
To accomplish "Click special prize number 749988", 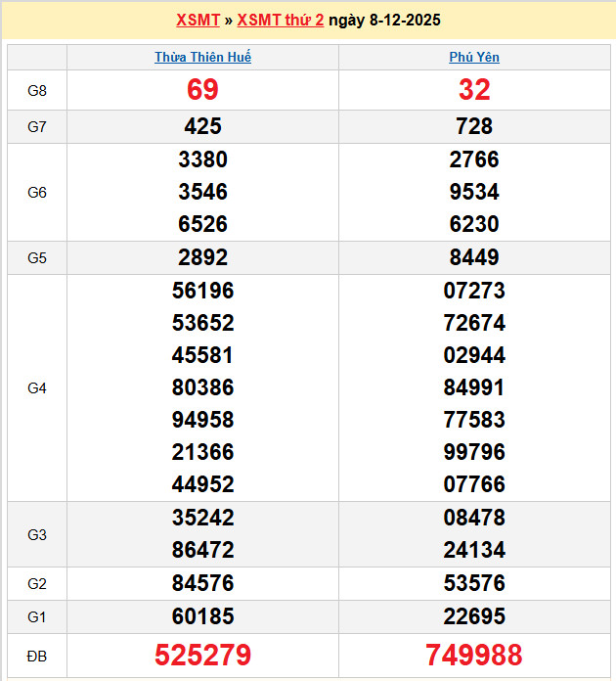I will pyautogui.click(x=474, y=655).
